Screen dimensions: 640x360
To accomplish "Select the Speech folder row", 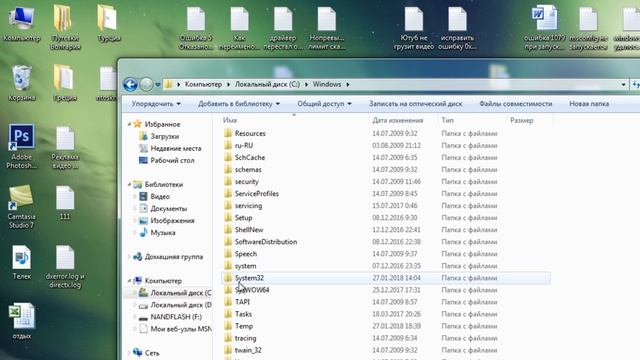I will tap(386, 254).
